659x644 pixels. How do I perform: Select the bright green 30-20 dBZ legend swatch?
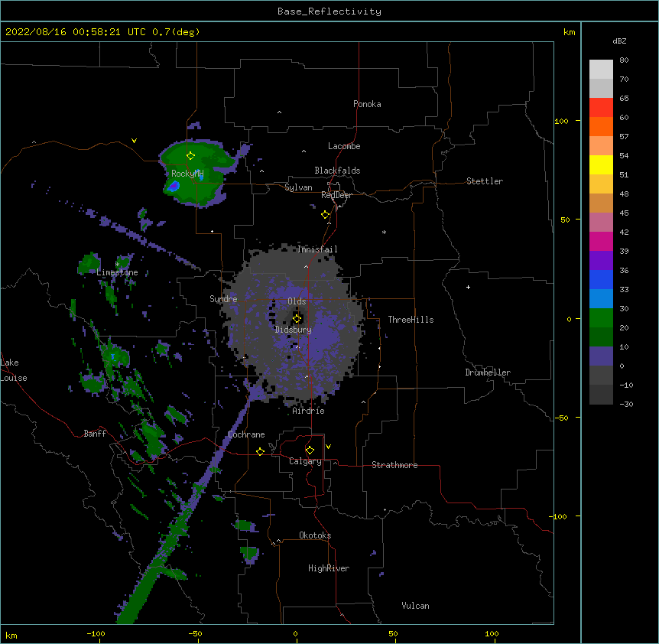coord(601,318)
